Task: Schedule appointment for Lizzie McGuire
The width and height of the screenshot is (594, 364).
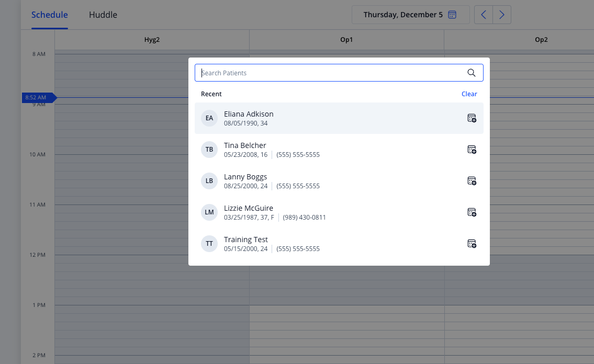Action: [472, 212]
